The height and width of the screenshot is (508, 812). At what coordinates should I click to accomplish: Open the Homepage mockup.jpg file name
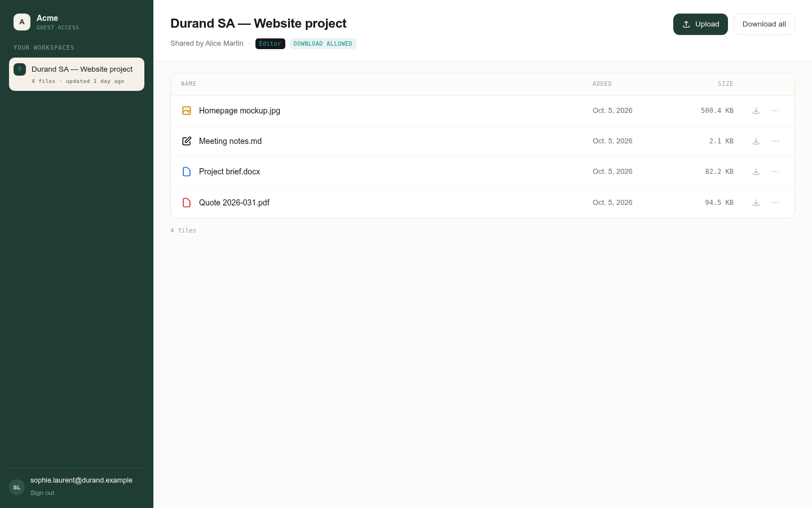pos(240,111)
